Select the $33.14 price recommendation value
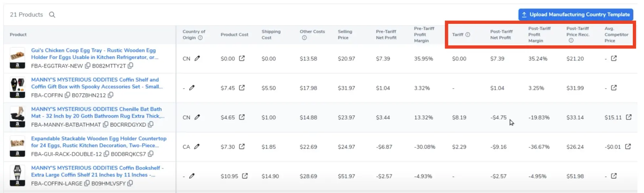Viewport: 644px width, 193px height. [x=575, y=118]
